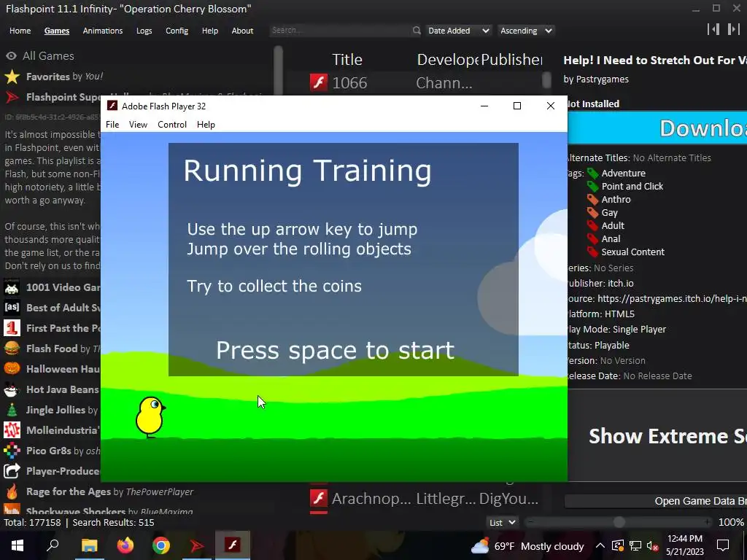Click the Gay tag
747x560 pixels.
(609, 212)
